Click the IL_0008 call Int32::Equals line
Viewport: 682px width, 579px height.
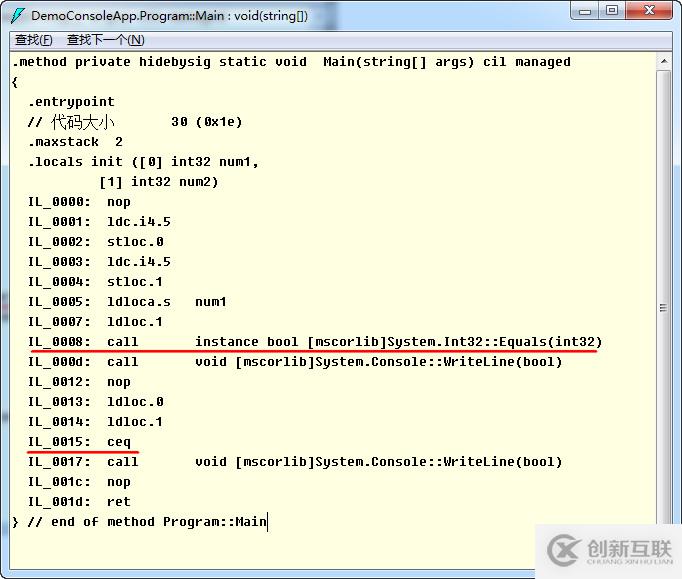coord(315,342)
